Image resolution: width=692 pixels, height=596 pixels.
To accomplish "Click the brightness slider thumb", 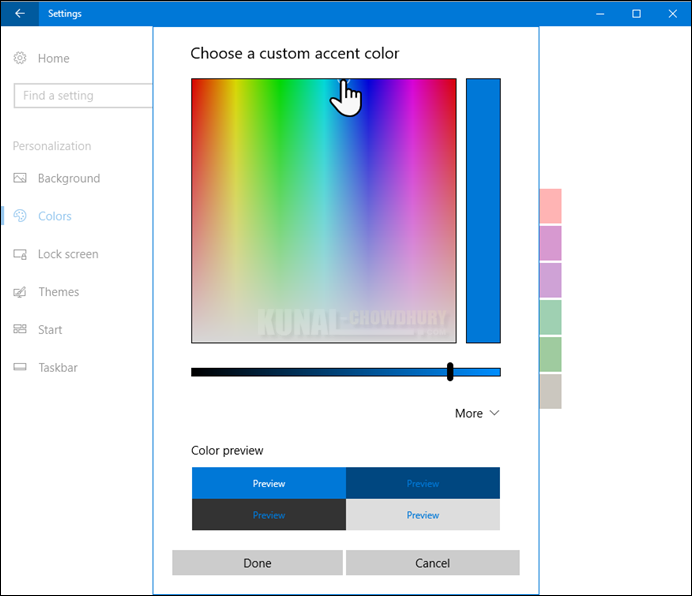I will pyautogui.click(x=450, y=372).
